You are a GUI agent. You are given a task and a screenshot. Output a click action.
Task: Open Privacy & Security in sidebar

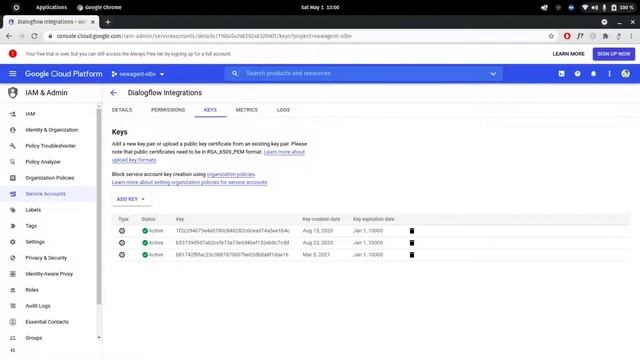[x=49, y=258]
